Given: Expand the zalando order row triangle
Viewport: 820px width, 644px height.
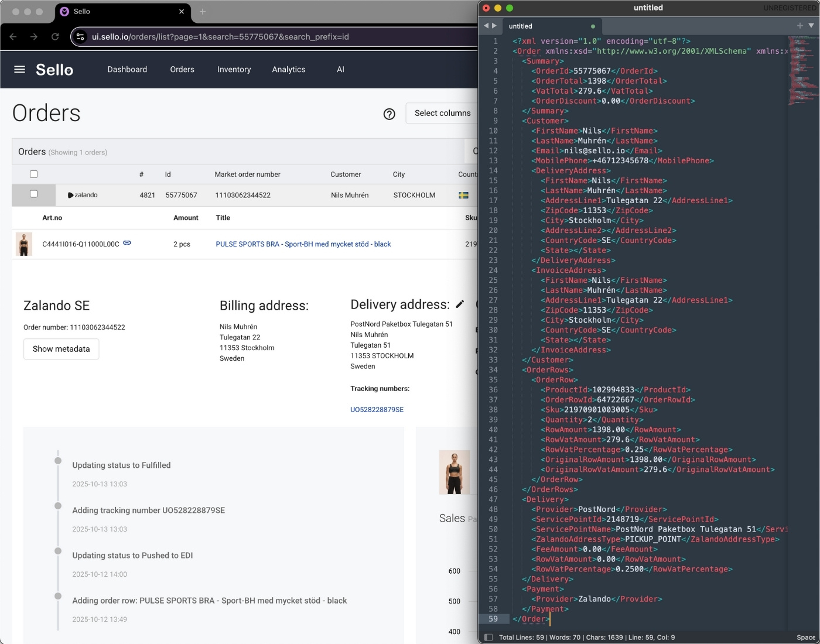Looking at the screenshot, I should click(x=70, y=195).
